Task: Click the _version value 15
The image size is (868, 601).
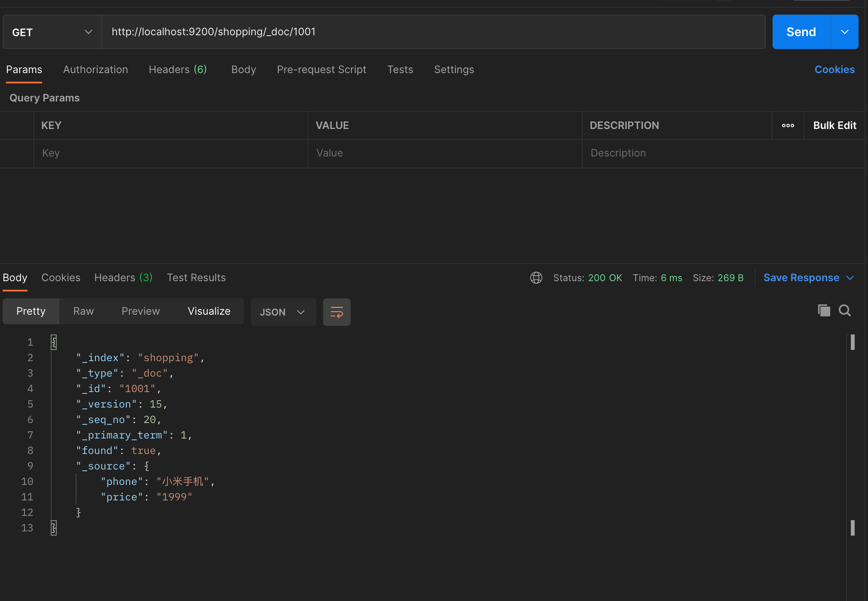Action: coord(156,404)
